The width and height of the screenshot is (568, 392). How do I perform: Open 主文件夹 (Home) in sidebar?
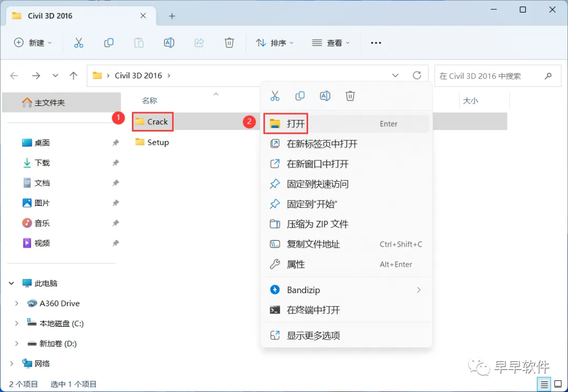(61, 103)
